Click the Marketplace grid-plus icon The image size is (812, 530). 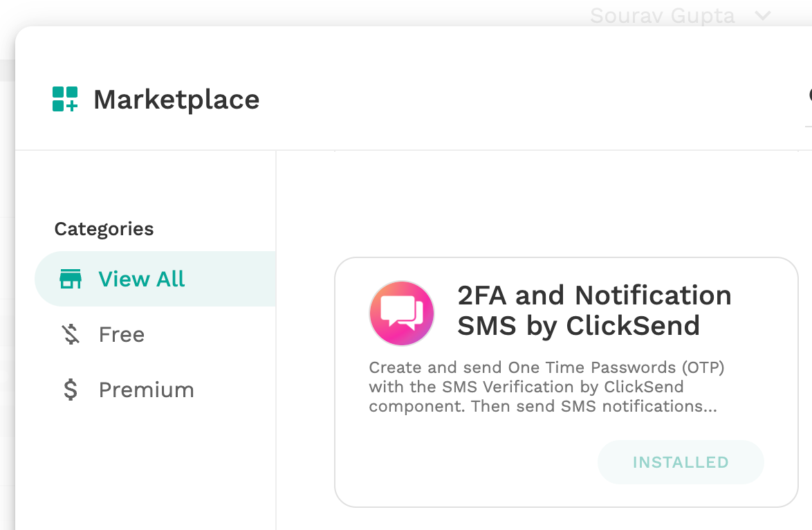65,99
